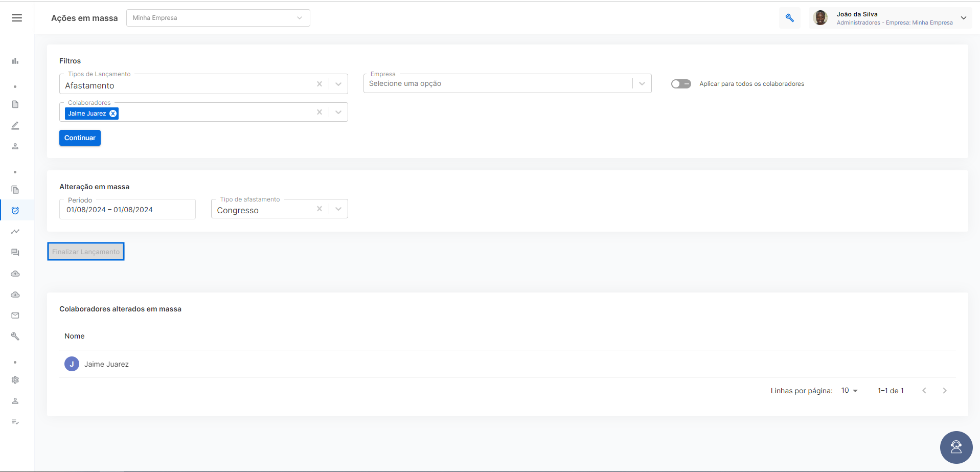The image size is (980, 472).
Task: Open the Tipo de afastamento dropdown arrow
Action: coord(338,209)
